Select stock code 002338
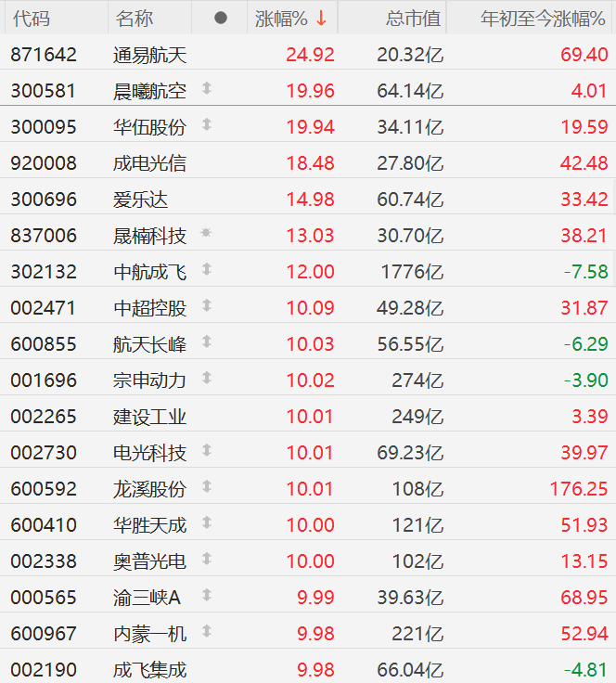616x683 pixels. [x=44, y=561]
